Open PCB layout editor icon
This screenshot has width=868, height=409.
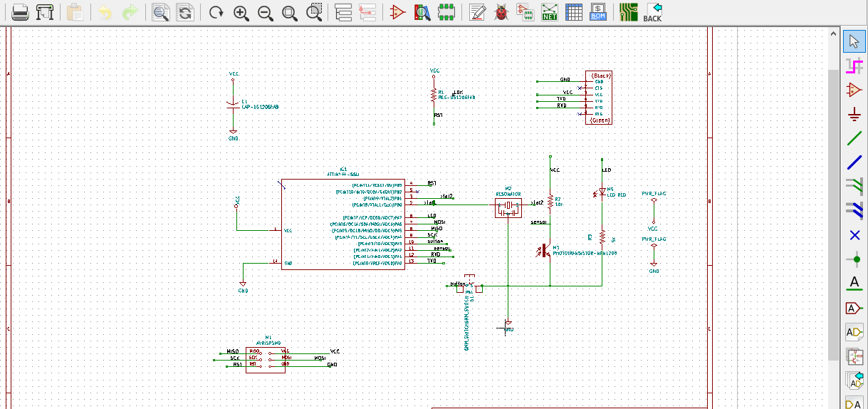pos(628,12)
